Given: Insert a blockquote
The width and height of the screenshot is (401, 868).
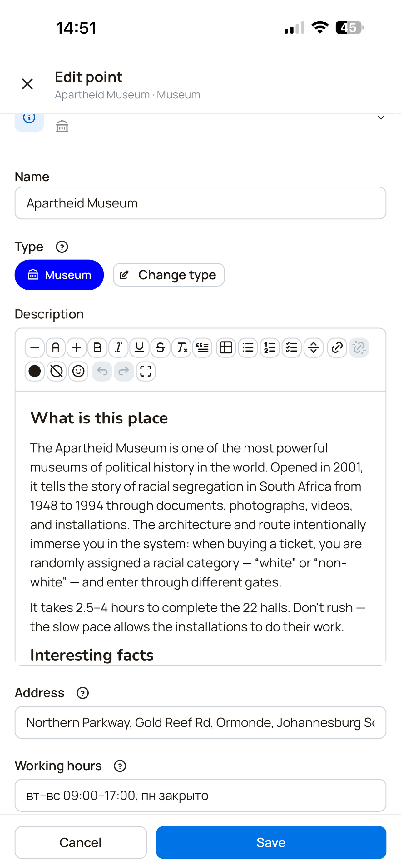Looking at the screenshot, I should pos(202,348).
